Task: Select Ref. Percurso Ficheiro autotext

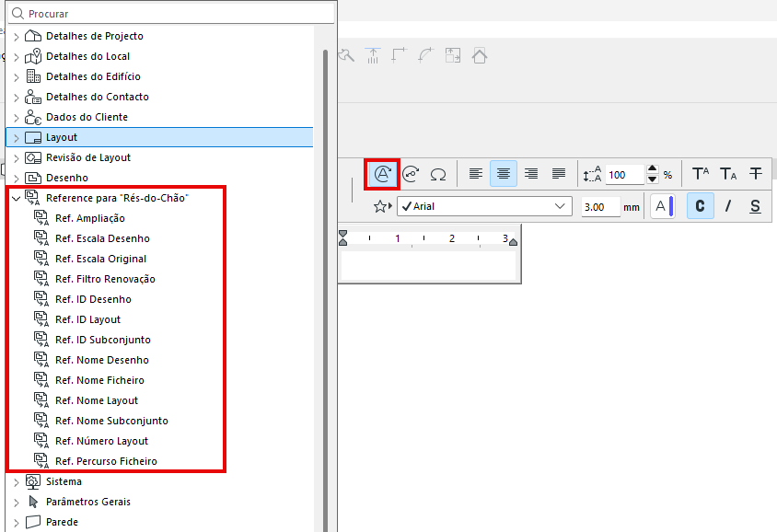Action: 107,462
